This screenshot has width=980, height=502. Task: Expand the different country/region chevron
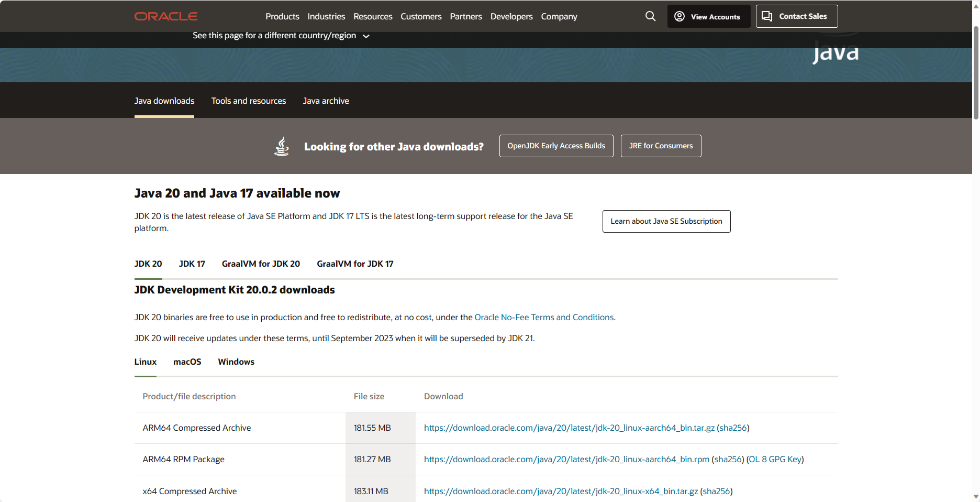[x=366, y=36]
